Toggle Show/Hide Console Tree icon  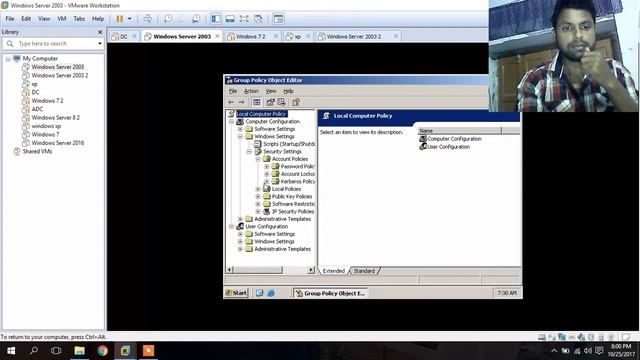pyautogui.click(x=256, y=102)
